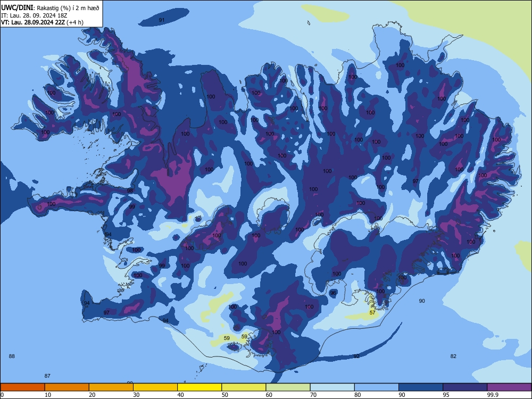Click the 10–20 orange legend swatch

tap(67, 387)
